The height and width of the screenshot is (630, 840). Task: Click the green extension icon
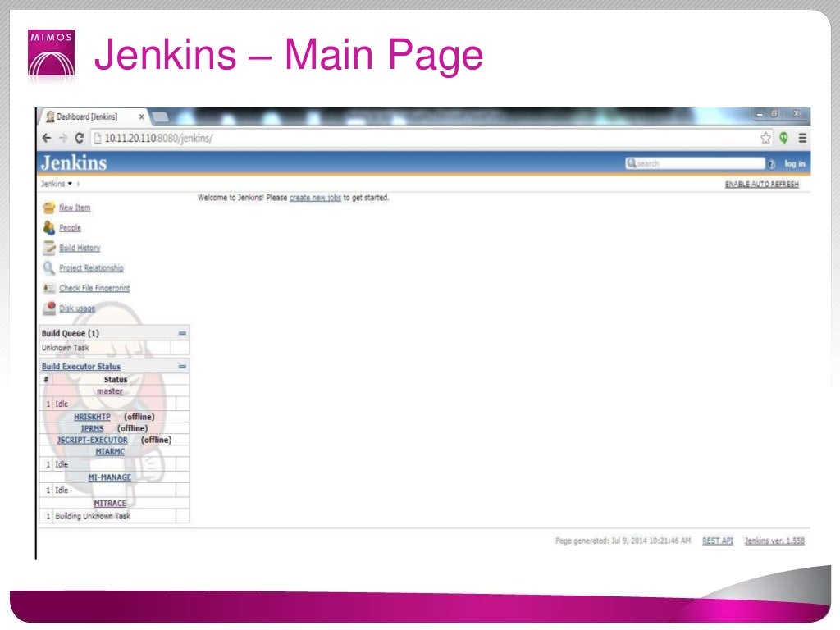point(783,138)
